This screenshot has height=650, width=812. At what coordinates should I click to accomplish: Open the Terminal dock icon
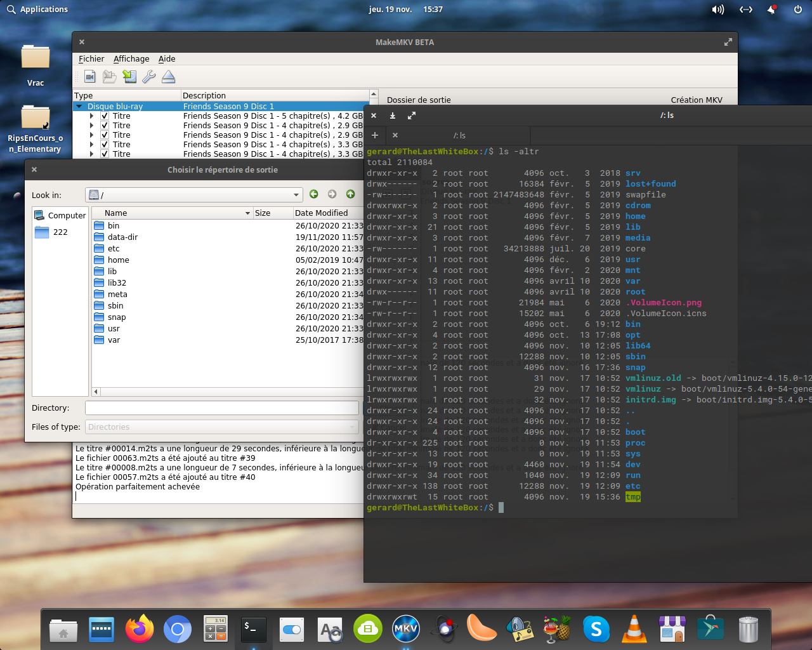pos(254,629)
